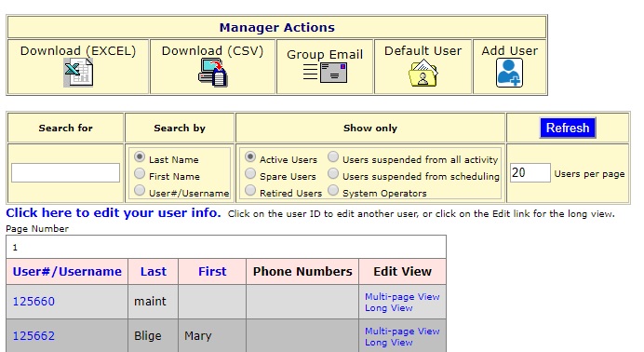Show only Spare Users
The image size is (644, 352).
click(250, 174)
